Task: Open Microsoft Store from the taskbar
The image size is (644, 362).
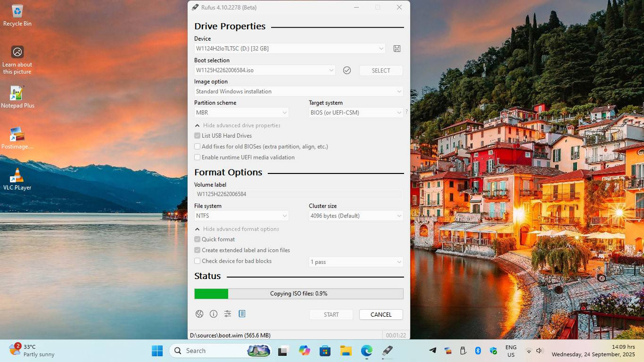Action: [x=325, y=350]
